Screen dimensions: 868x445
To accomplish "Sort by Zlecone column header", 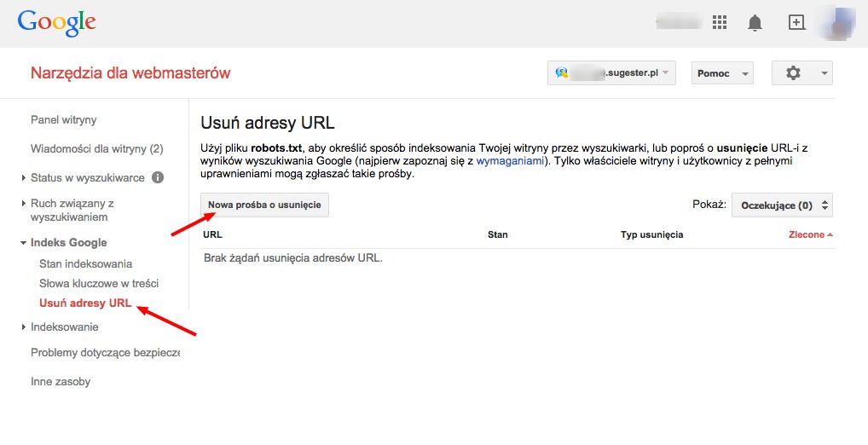I will 810,234.
